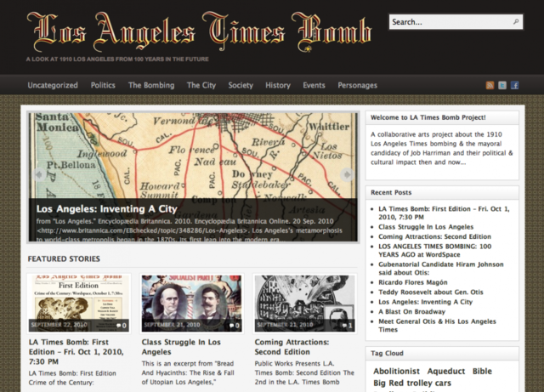Viewport: 544px width, 392px height.
Task: Open the Events category
Action: click(x=314, y=85)
